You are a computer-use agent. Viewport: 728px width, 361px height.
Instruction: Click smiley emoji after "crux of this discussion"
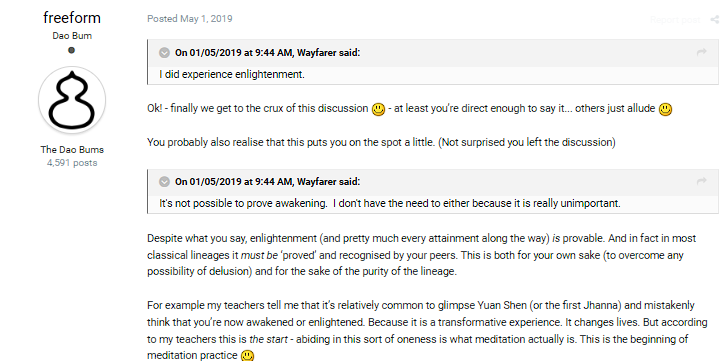click(378, 110)
